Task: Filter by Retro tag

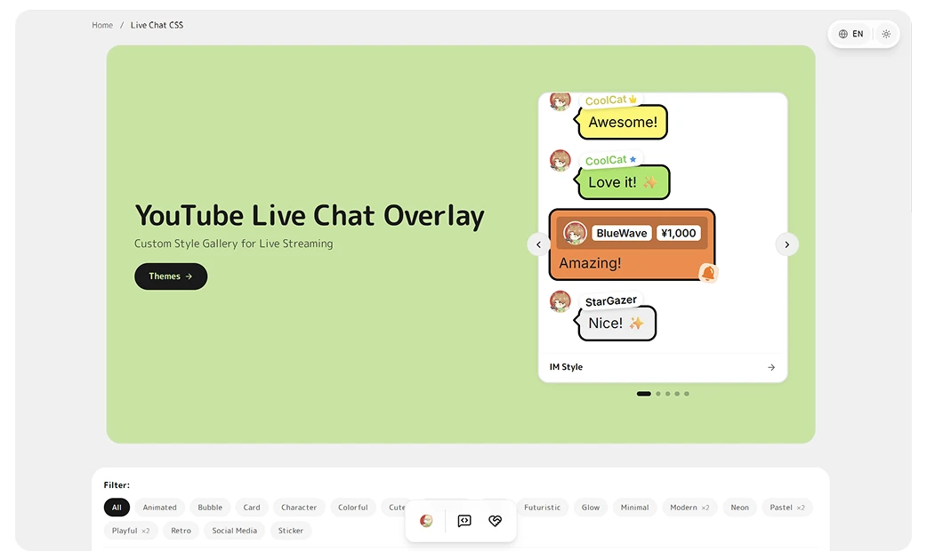Action: coord(181,531)
